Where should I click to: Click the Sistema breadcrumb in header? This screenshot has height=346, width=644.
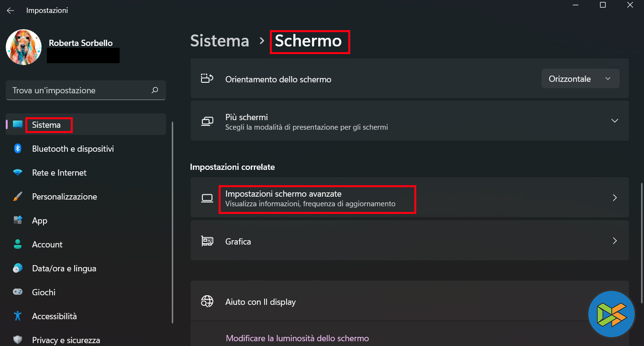pos(220,41)
